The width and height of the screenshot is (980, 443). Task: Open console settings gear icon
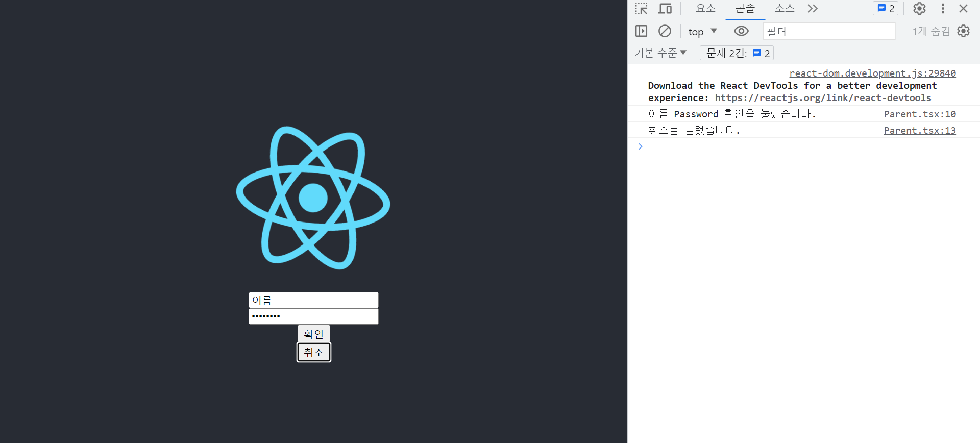click(964, 31)
